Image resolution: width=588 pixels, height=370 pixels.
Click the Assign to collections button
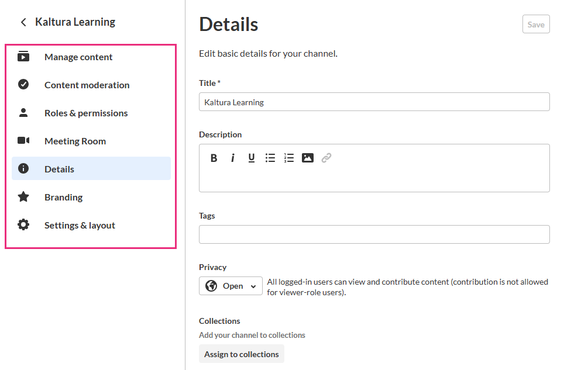(242, 354)
